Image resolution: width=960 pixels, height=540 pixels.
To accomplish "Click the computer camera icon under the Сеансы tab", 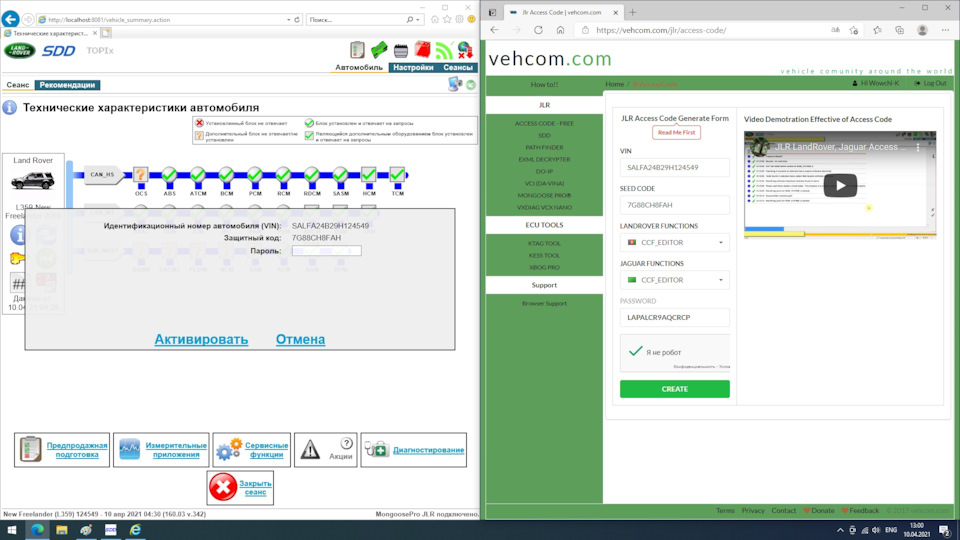I will 455,84.
